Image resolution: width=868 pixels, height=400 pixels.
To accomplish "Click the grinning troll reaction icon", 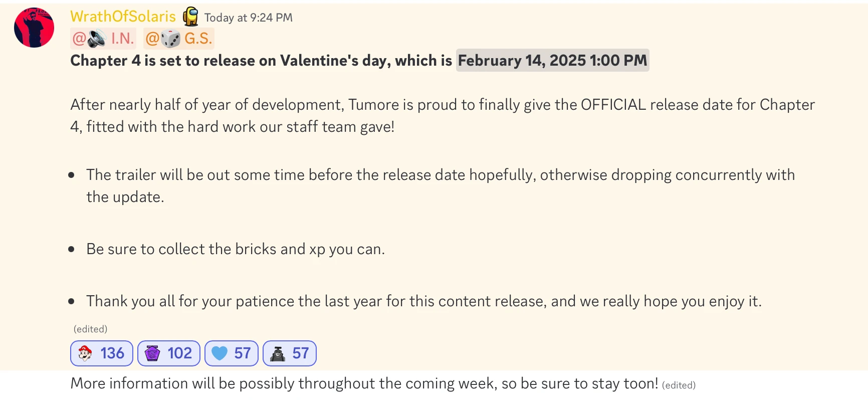I will (x=277, y=353).
